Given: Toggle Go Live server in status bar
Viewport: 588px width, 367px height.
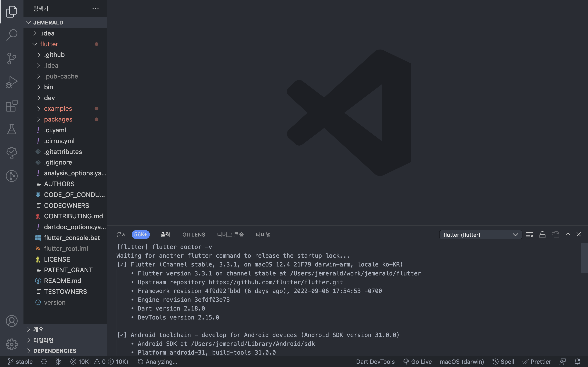Looking at the screenshot, I should pos(418,362).
